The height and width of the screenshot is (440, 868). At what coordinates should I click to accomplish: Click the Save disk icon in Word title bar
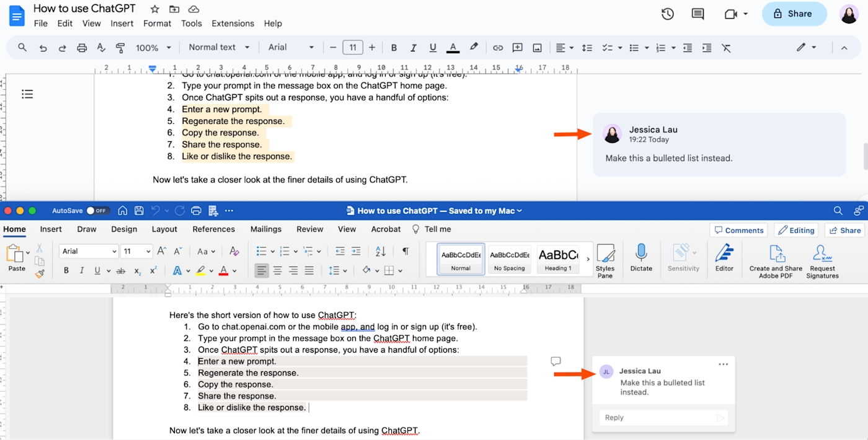click(139, 211)
